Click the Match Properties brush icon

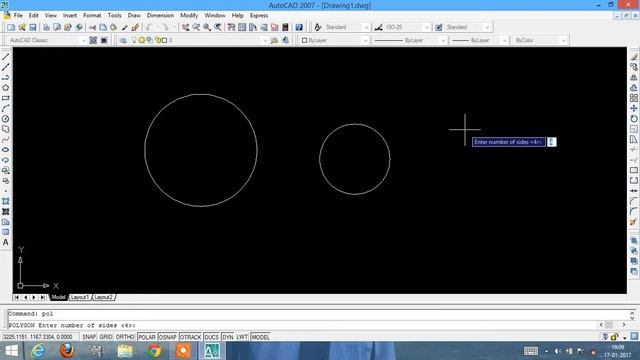[x=136, y=27]
